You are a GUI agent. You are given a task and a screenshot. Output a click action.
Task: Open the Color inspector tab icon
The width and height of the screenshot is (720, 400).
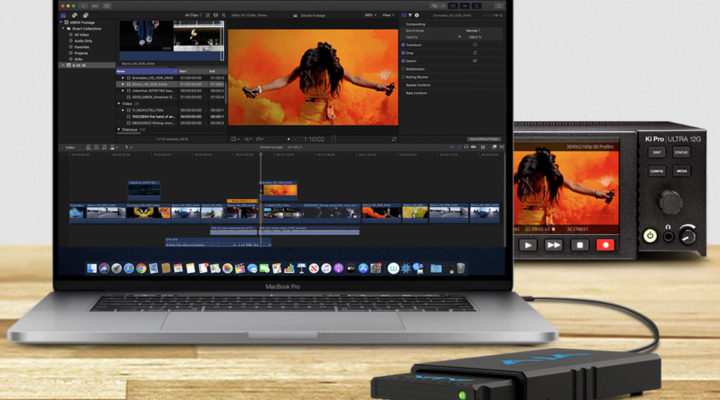[410, 15]
